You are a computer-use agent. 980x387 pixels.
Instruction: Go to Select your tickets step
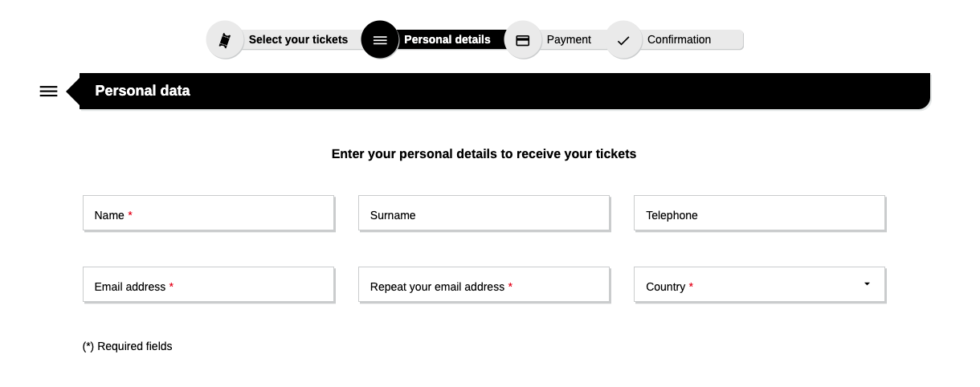(x=298, y=39)
